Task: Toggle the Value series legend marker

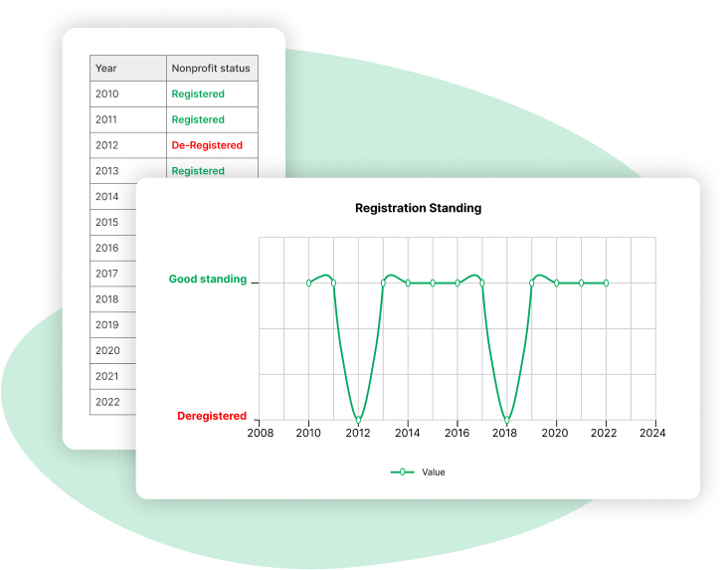Action: pos(402,472)
